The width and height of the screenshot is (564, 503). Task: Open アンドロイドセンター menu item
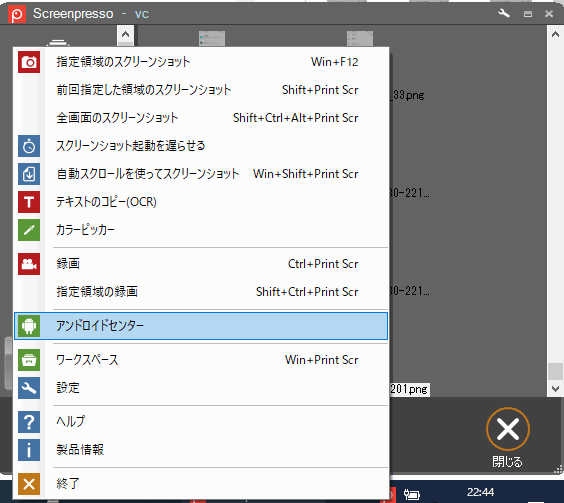click(201, 326)
